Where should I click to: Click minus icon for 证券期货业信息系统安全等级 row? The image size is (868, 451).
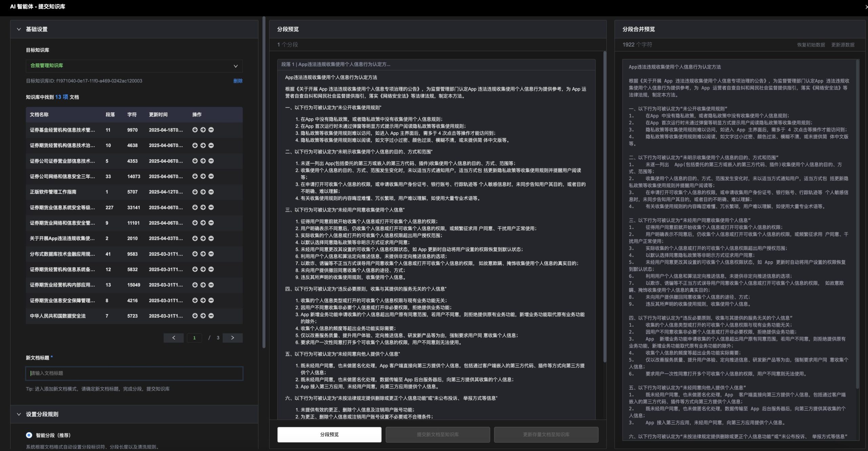[211, 207]
